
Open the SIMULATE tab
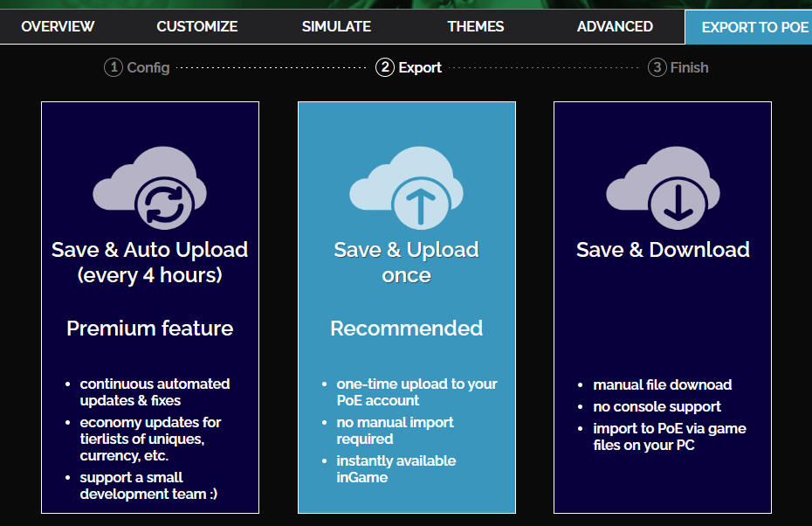[337, 26]
